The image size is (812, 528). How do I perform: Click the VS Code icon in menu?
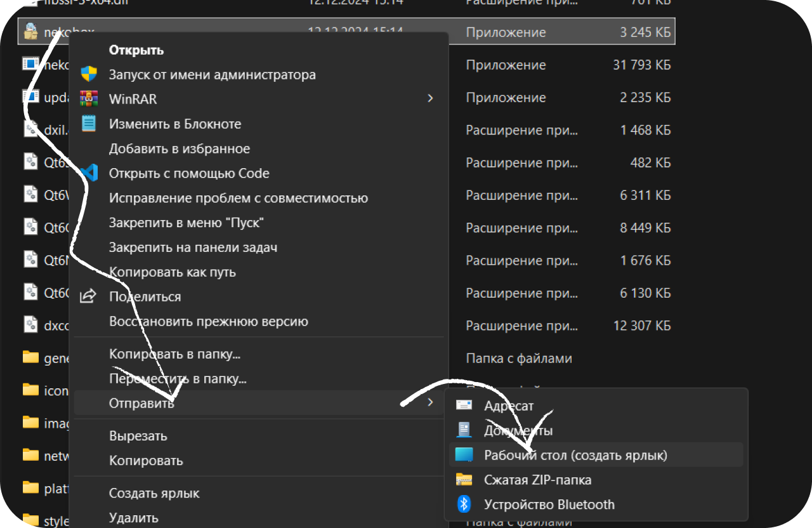(x=89, y=173)
